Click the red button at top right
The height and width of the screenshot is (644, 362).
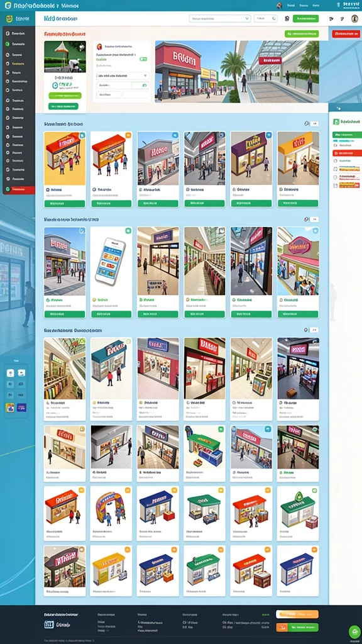point(346,34)
